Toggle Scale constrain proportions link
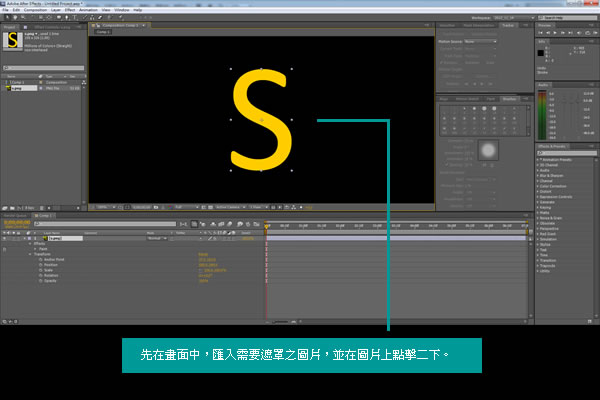This screenshot has width=600, height=400. [x=201, y=270]
